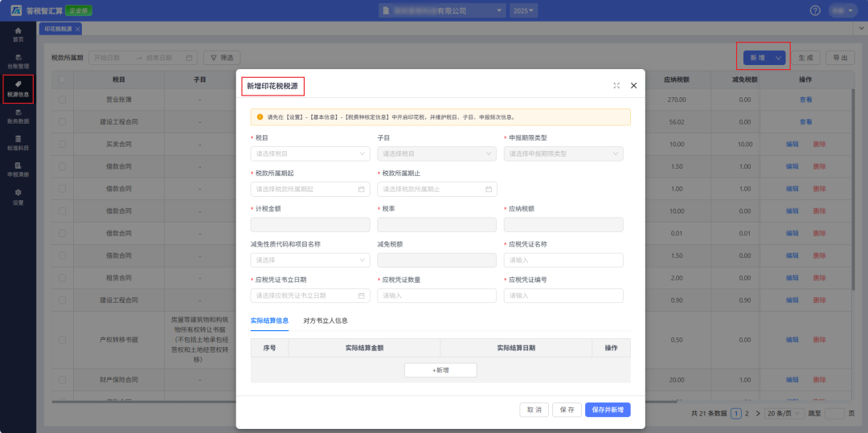
Task: Check the 营业账簿 row checkbox
Action: pos(62,100)
